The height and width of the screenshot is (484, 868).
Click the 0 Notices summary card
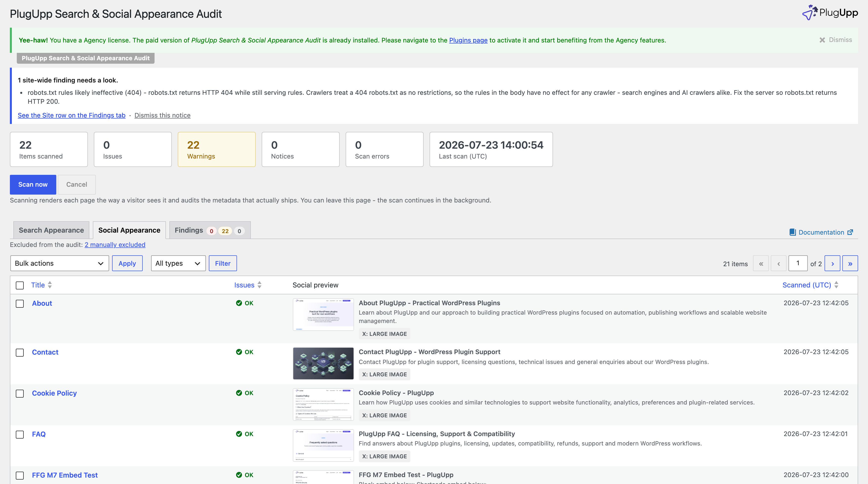coord(300,149)
